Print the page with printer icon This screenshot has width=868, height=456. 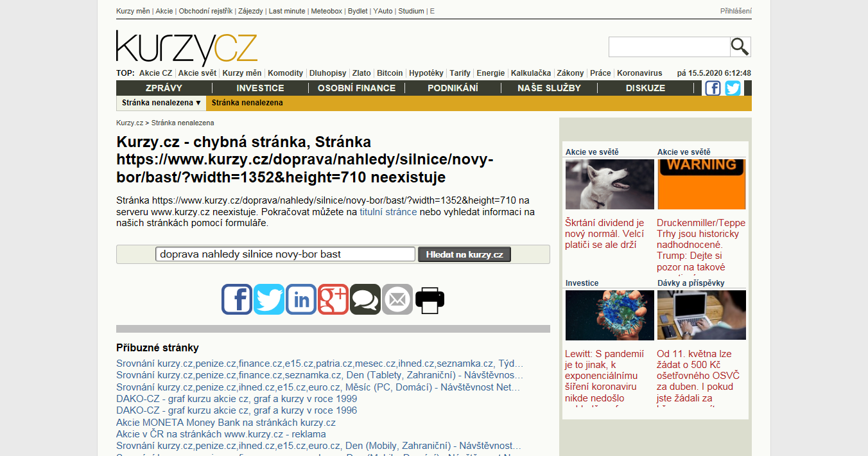click(430, 299)
